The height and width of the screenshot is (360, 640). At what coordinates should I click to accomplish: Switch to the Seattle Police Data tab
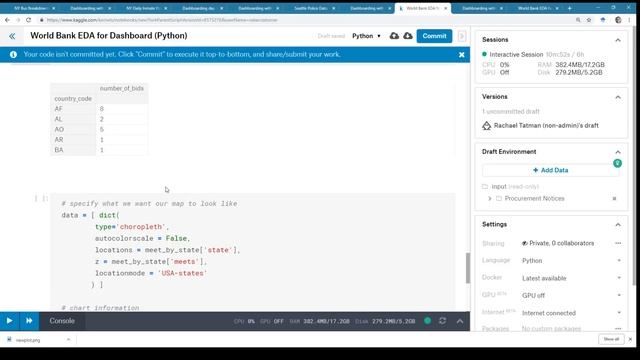[311, 8]
